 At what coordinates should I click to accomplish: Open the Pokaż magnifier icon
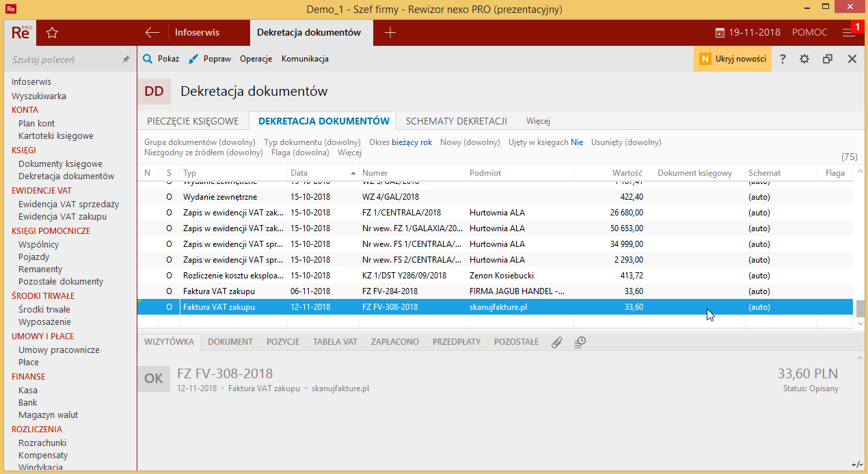pyautogui.click(x=146, y=59)
